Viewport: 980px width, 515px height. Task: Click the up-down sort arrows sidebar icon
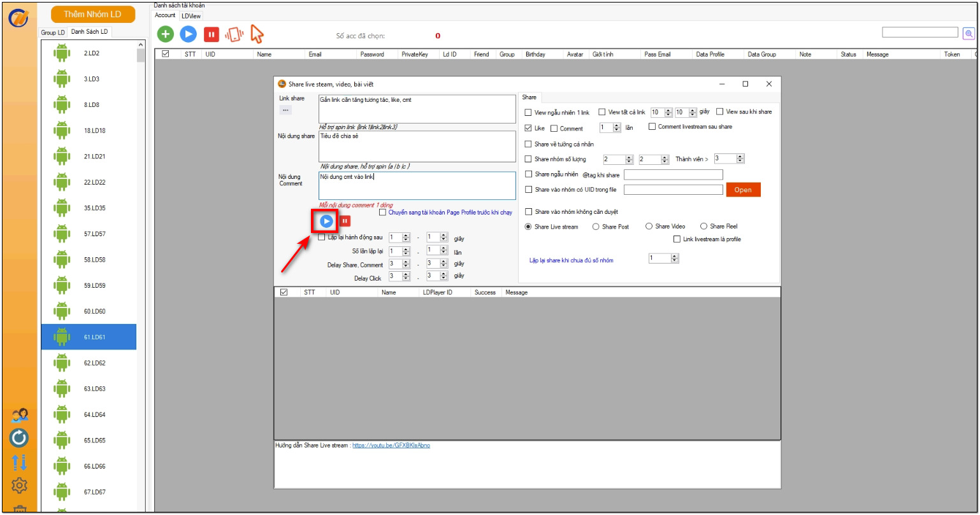[19, 463]
